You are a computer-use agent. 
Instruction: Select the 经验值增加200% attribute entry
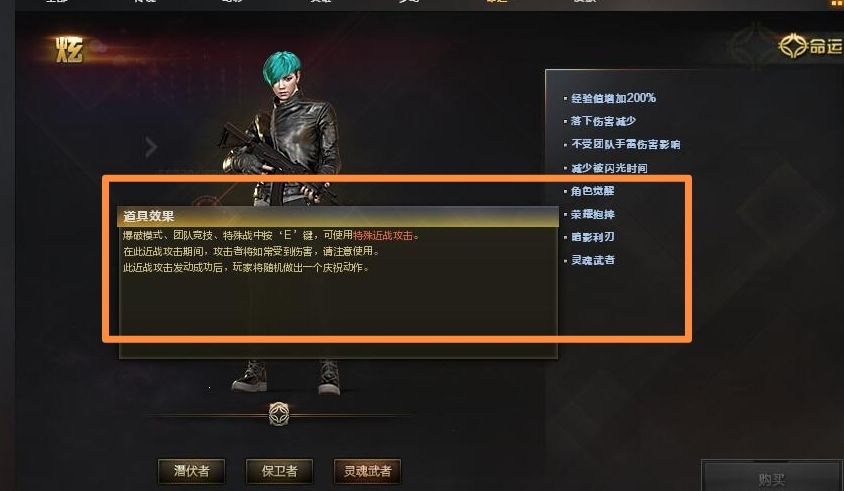[x=613, y=98]
